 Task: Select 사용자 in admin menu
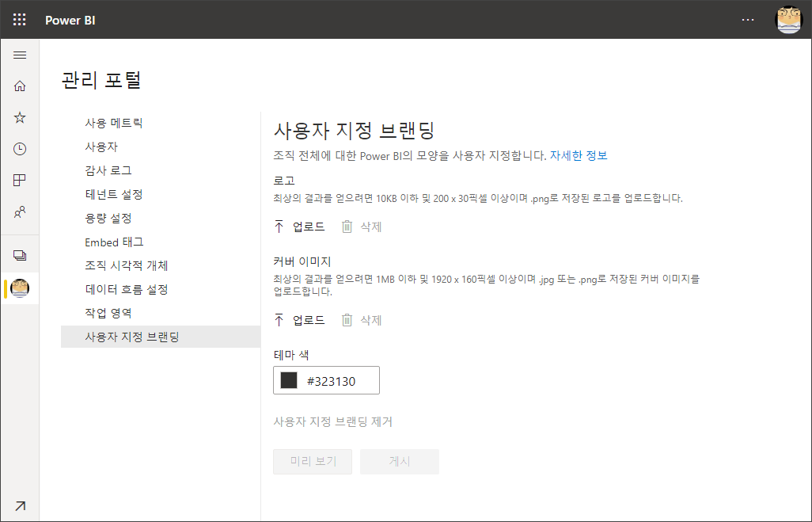pyautogui.click(x=101, y=147)
